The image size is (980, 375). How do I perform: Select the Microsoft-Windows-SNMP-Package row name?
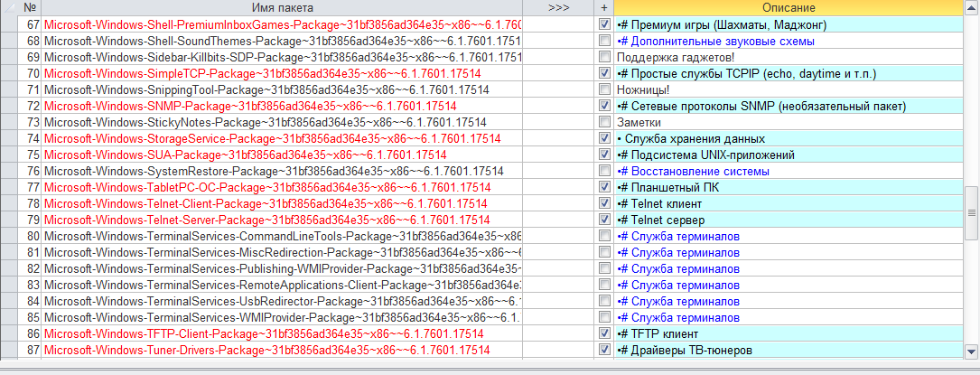tap(263, 106)
